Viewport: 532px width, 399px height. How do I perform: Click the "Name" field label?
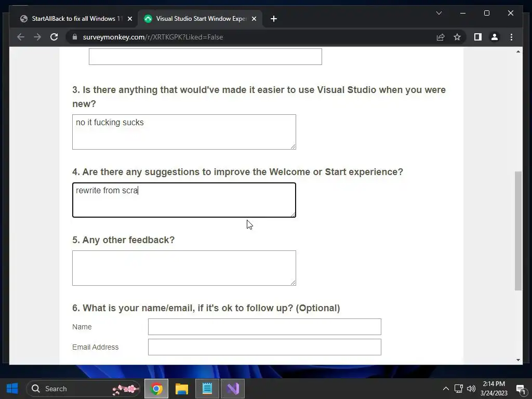coord(82,327)
